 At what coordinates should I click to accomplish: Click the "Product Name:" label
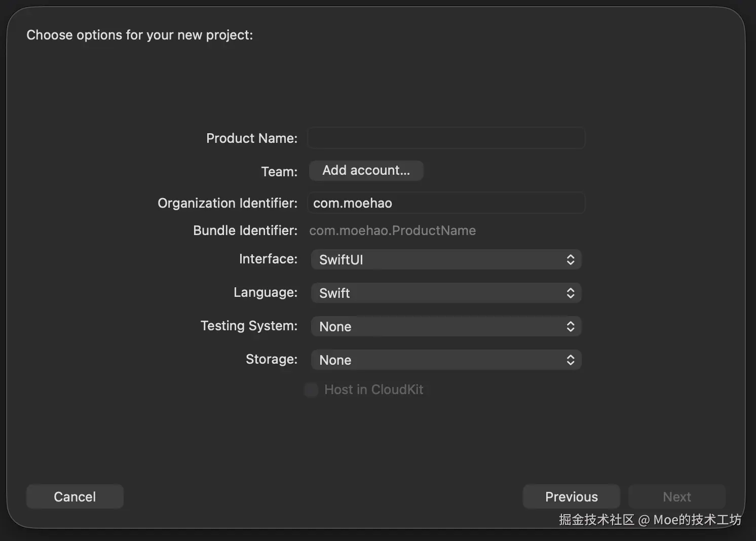tap(251, 138)
